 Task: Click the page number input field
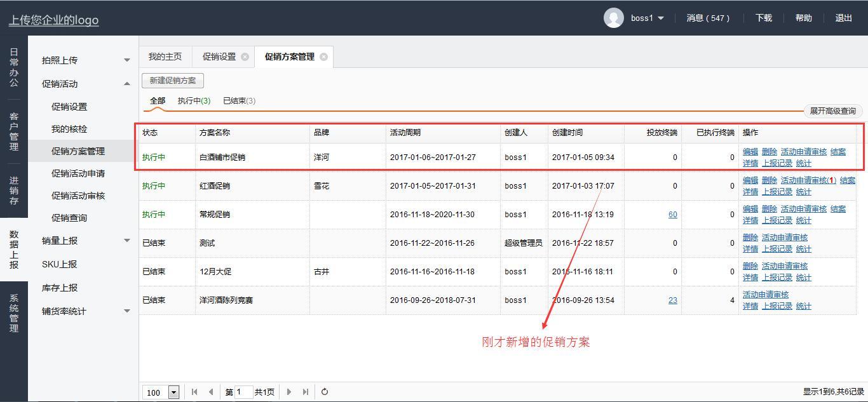(x=244, y=392)
